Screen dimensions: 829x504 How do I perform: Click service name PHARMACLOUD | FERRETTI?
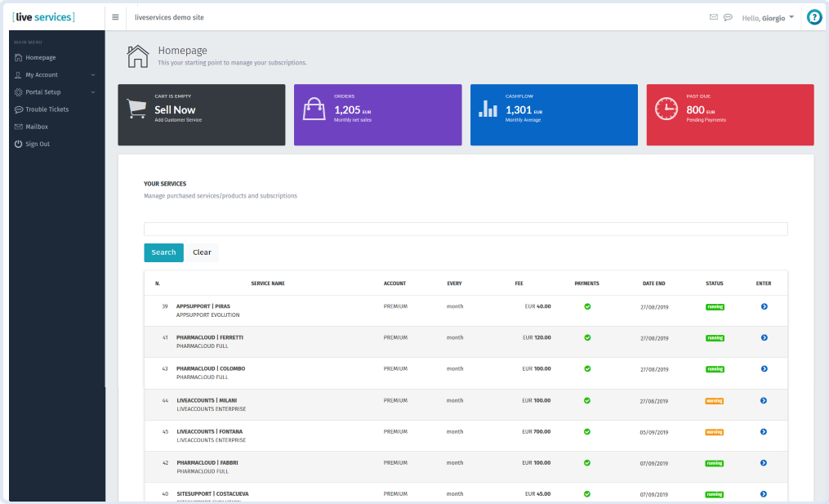tap(210, 337)
